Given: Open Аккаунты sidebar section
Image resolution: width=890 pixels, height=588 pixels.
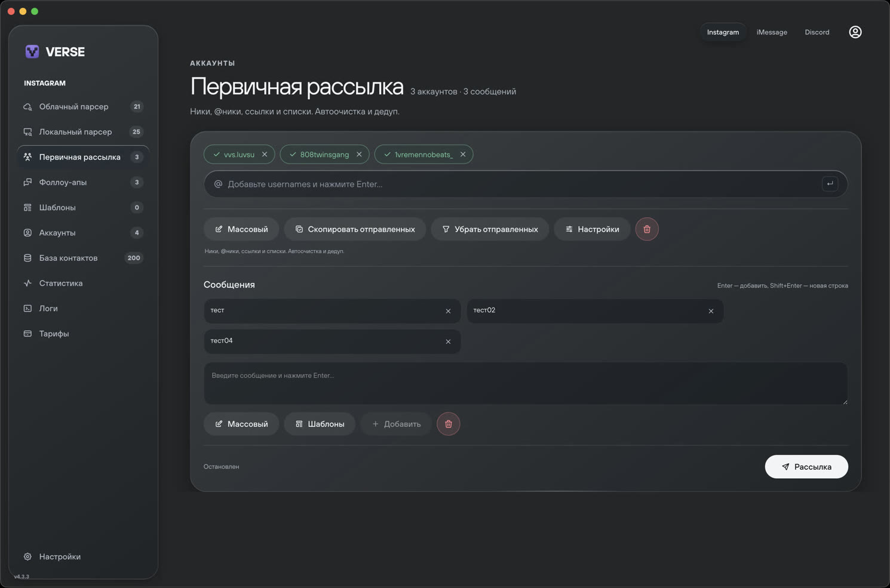Looking at the screenshot, I should [83, 233].
